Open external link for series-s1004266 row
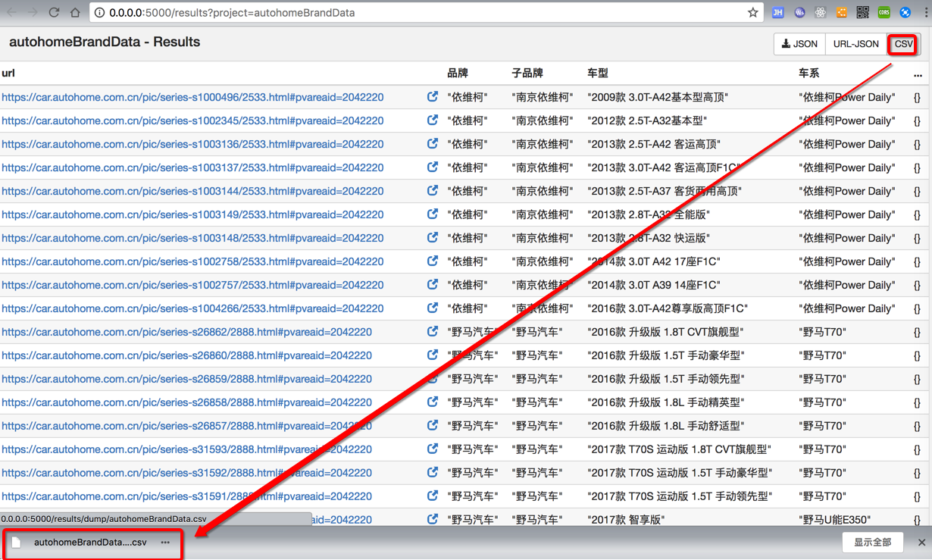Image resolution: width=932 pixels, height=560 pixels. (x=433, y=308)
